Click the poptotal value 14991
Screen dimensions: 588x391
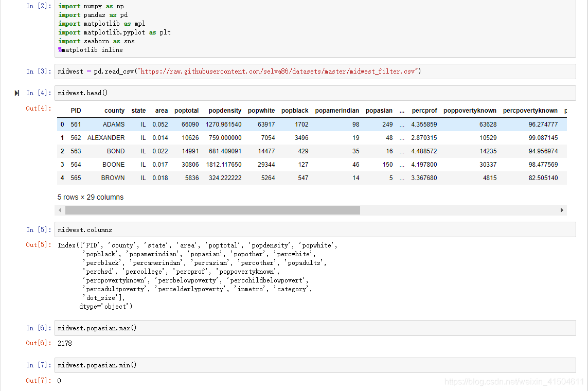coord(190,151)
